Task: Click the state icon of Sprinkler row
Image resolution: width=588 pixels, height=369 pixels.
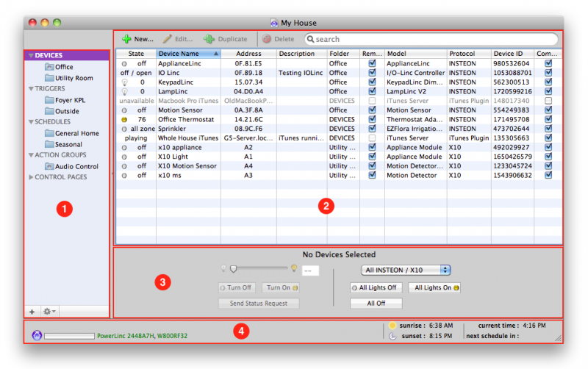Action: point(124,129)
